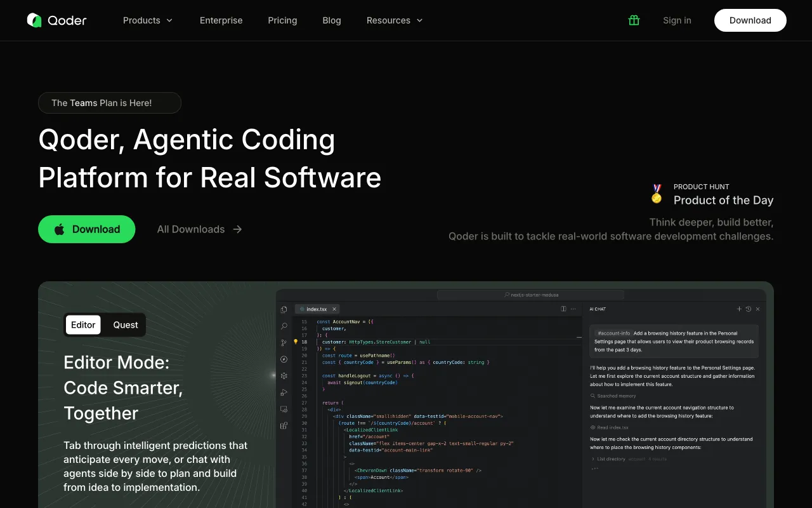Click split editor icon near index.tsx
The width and height of the screenshot is (812, 508).
[563, 309]
